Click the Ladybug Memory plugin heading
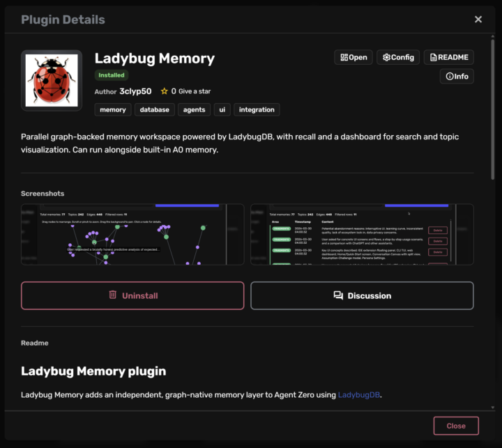The height and width of the screenshot is (448, 502). 93,371
